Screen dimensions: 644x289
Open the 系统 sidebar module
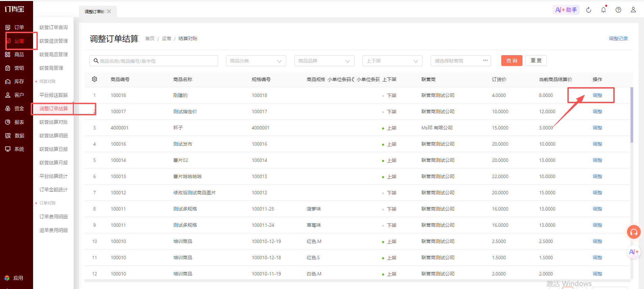click(x=15, y=149)
